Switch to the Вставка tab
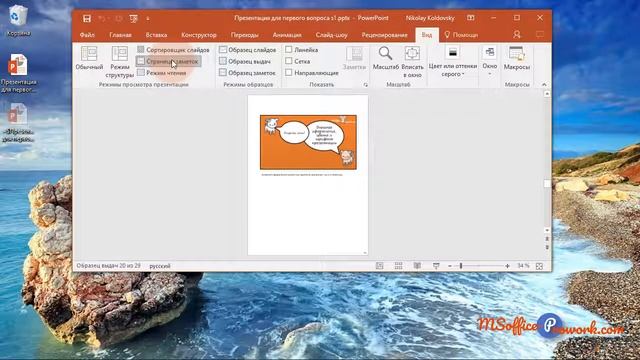The image size is (640, 360). click(x=156, y=35)
